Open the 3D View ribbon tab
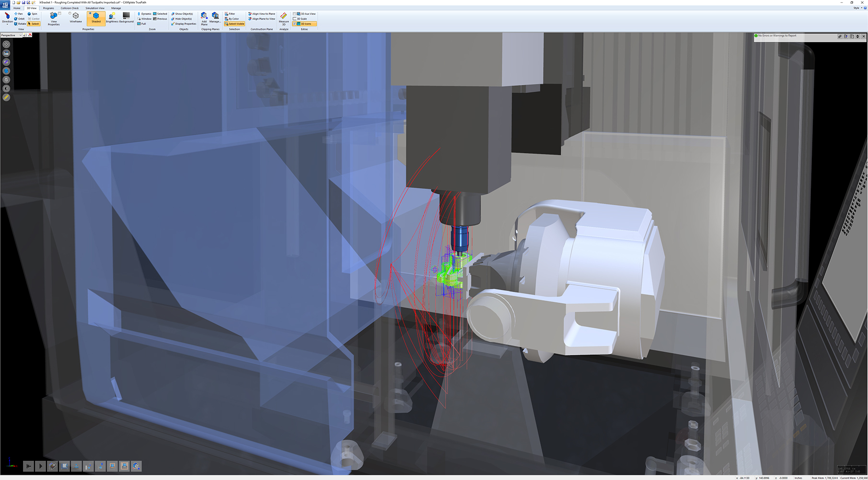This screenshot has width=868, height=480. point(32,8)
